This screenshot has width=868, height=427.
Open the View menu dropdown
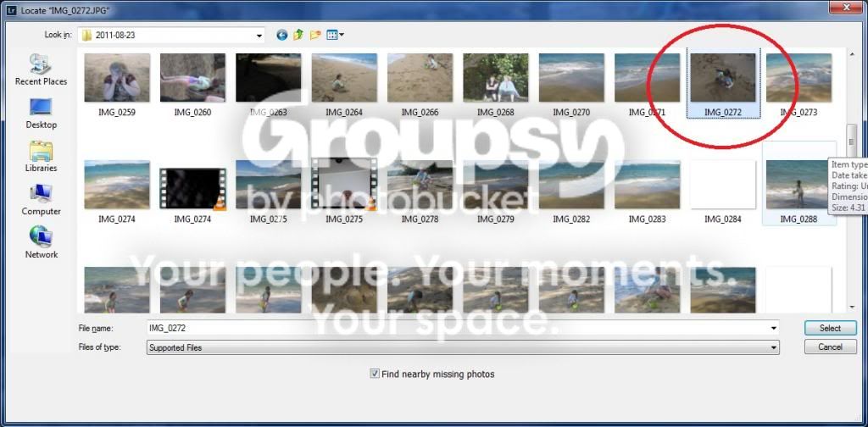tap(336, 36)
